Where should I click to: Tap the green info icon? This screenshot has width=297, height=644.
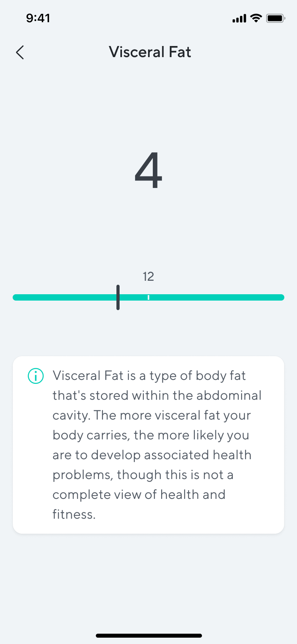[x=36, y=376]
